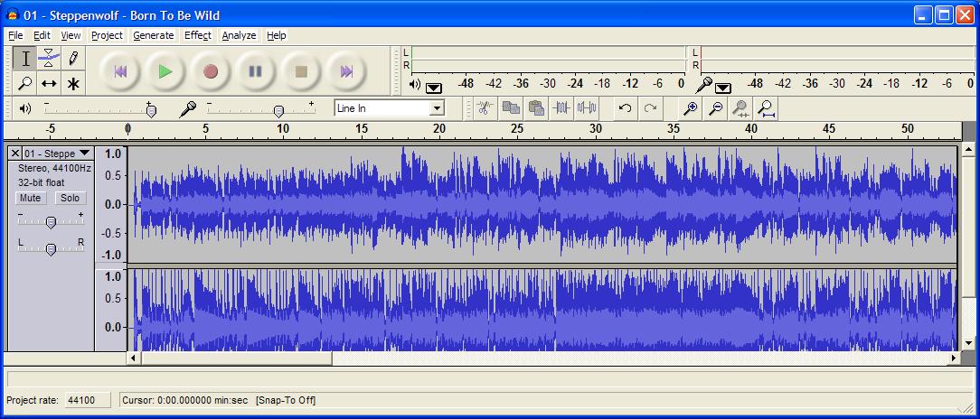The height and width of the screenshot is (419, 980).
Task: Zoom in on waveform
Action: (x=690, y=108)
